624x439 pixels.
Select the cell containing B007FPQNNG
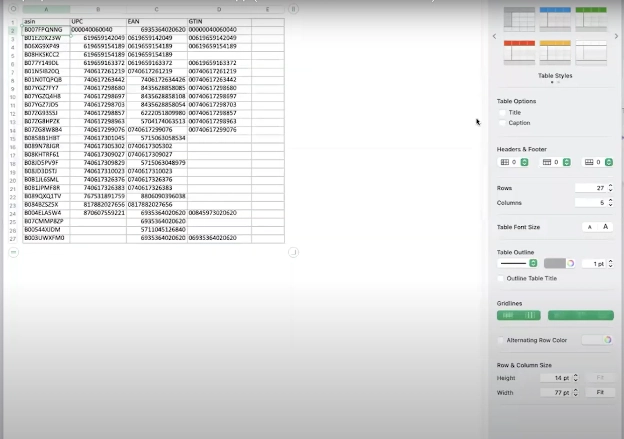click(42, 30)
